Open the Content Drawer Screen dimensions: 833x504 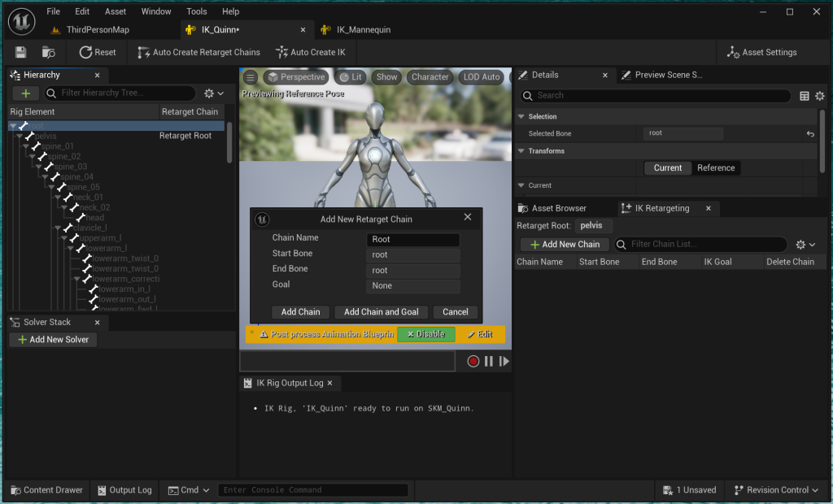(x=46, y=489)
